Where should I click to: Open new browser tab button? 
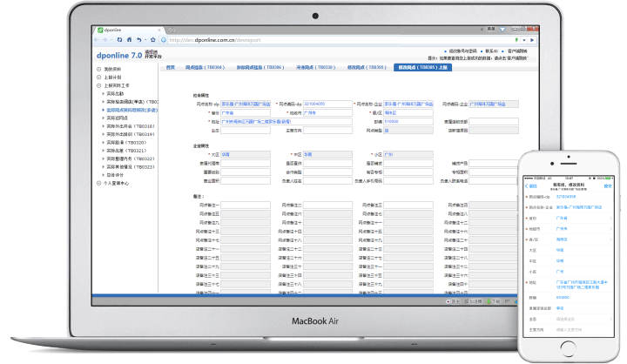172,30
